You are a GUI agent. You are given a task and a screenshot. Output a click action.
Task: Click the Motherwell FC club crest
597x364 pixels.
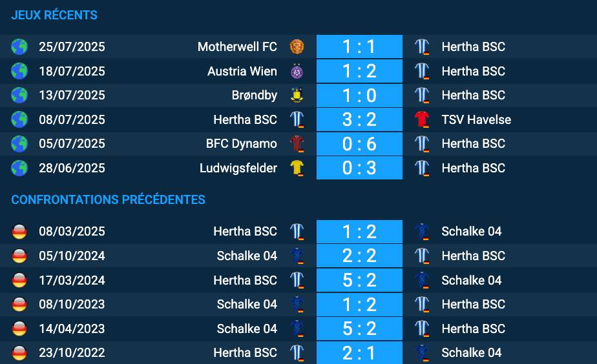pyautogui.click(x=297, y=46)
